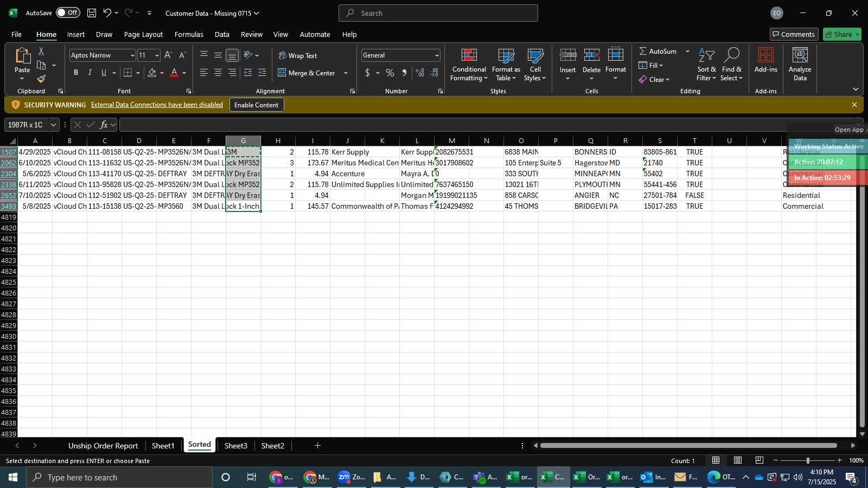
Task: Open Sort & Filter dropdown
Action: [706, 65]
